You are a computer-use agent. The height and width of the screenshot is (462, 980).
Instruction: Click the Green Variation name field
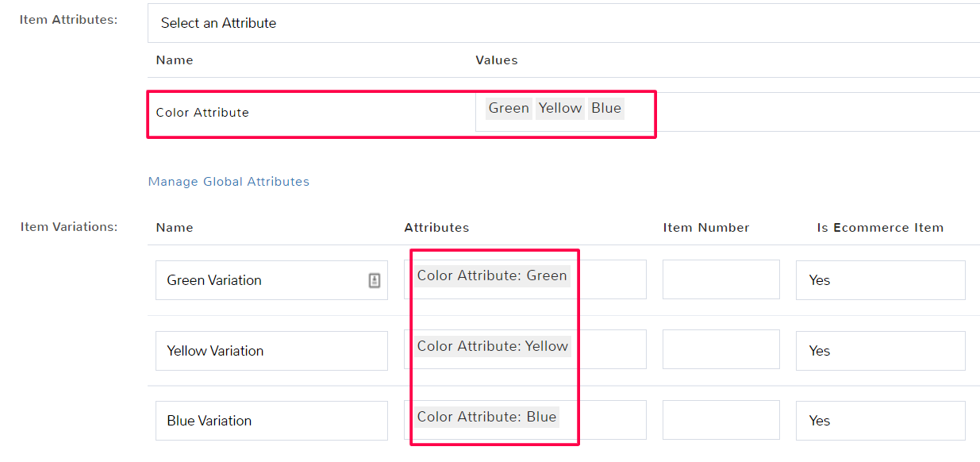point(271,280)
